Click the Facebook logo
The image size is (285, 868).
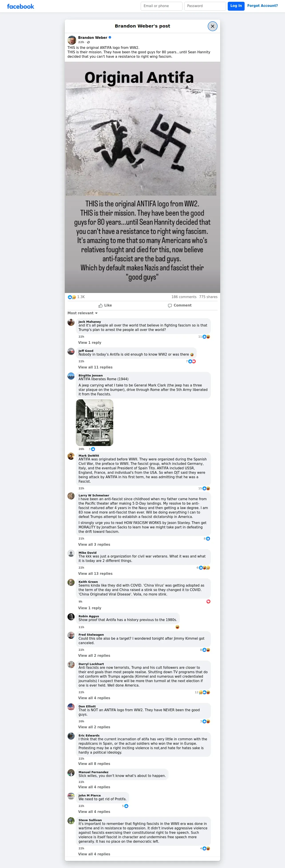click(21, 6)
